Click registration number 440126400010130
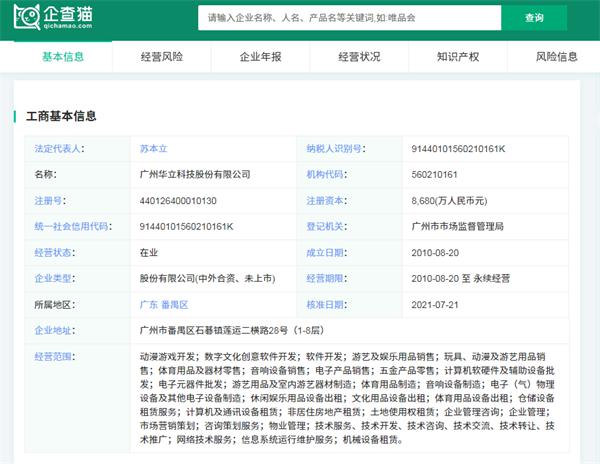Screen dimensions: 600x464 (178, 200)
